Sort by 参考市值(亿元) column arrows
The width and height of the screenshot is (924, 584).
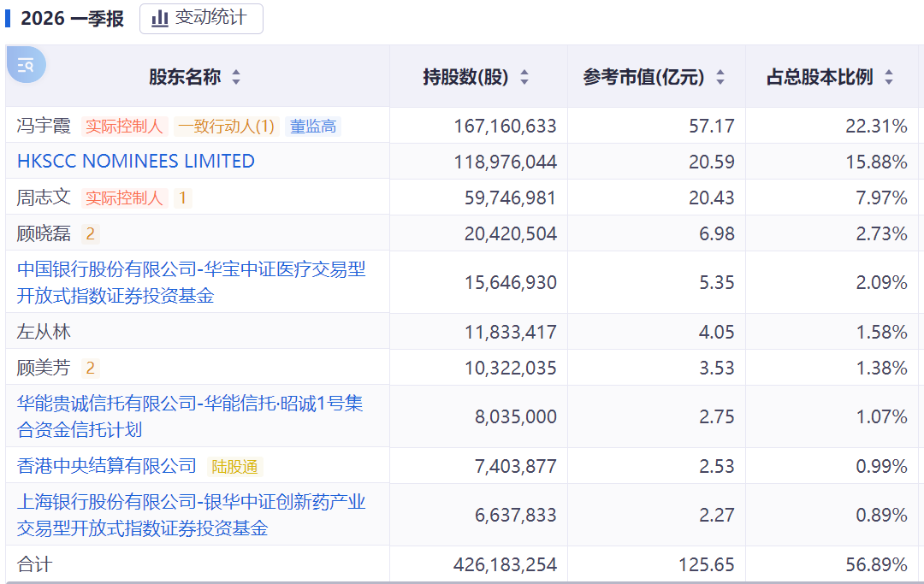[x=720, y=77]
